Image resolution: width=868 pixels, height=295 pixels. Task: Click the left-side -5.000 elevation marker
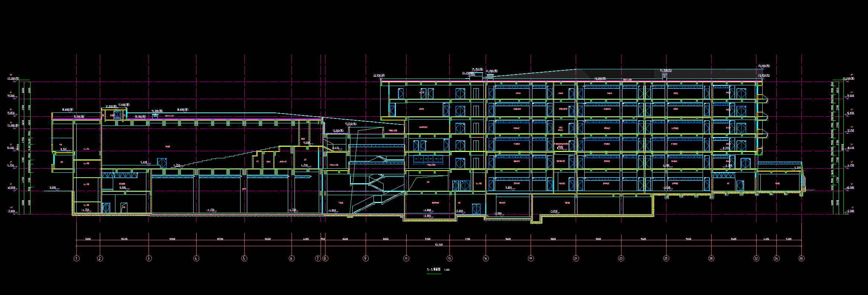pyautogui.click(x=12, y=211)
